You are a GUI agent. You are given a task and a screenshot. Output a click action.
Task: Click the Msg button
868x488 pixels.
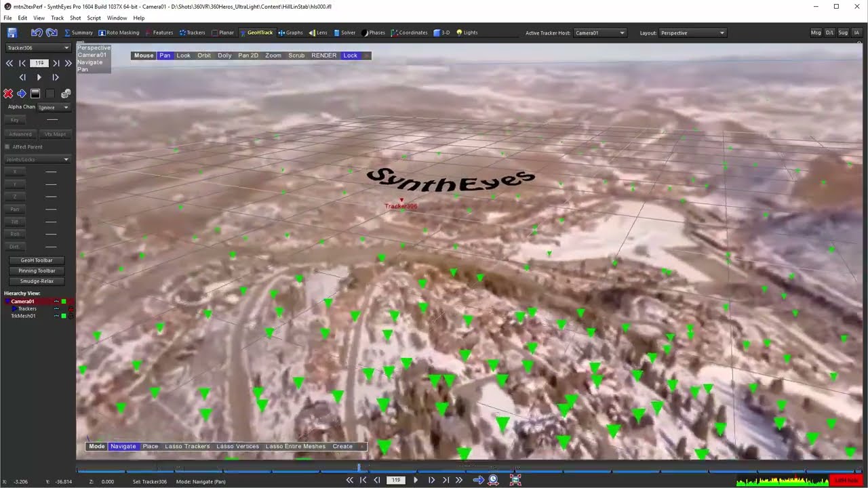pos(816,33)
